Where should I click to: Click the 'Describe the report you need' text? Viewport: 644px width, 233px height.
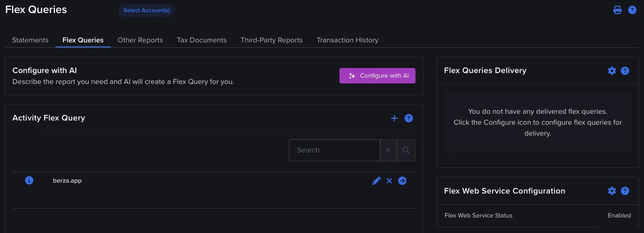click(x=123, y=82)
